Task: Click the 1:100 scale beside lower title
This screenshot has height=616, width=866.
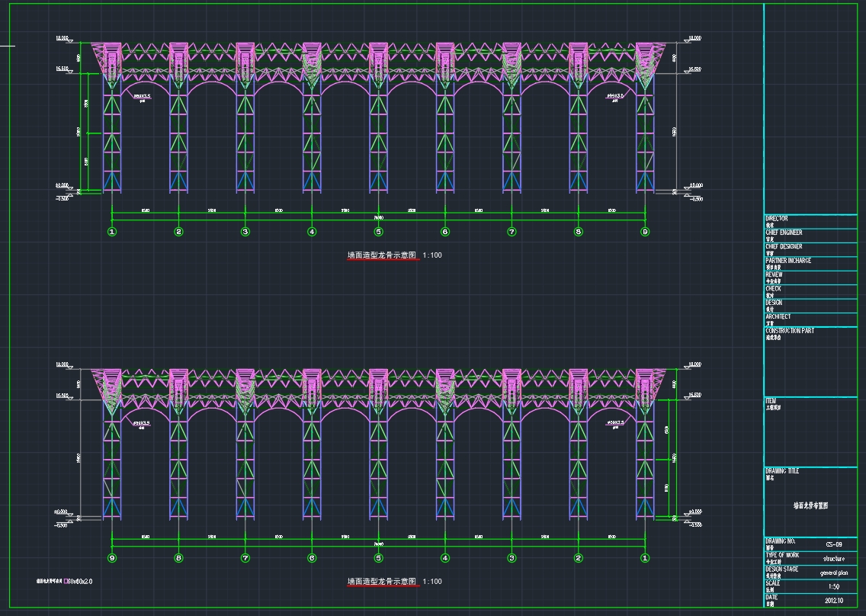Action: tap(432, 581)
